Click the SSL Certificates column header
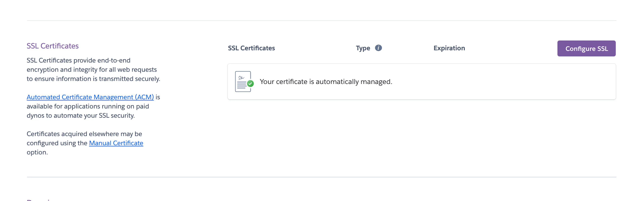The width and height of the screenshot is (644, 201). pos(251,48)
